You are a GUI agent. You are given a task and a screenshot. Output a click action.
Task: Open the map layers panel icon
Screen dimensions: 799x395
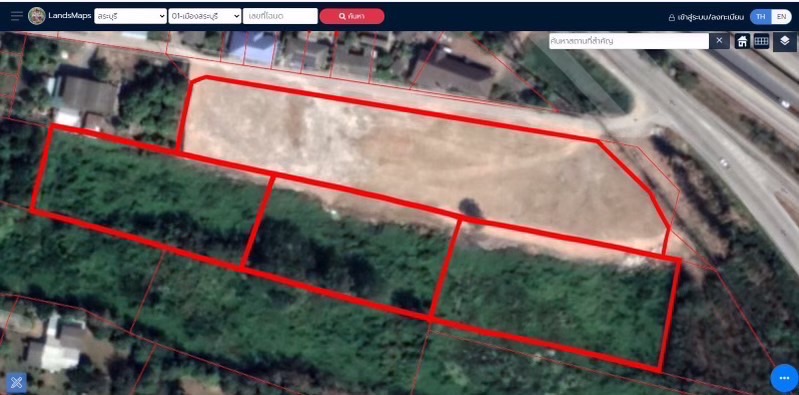coord(785,41)
